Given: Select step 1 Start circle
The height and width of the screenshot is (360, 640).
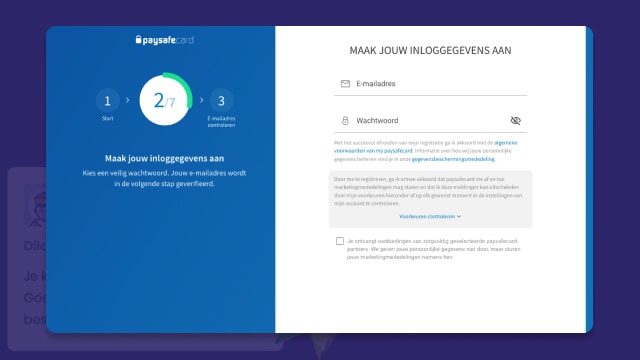Looking at the screenshot, I should pos(107,100).
